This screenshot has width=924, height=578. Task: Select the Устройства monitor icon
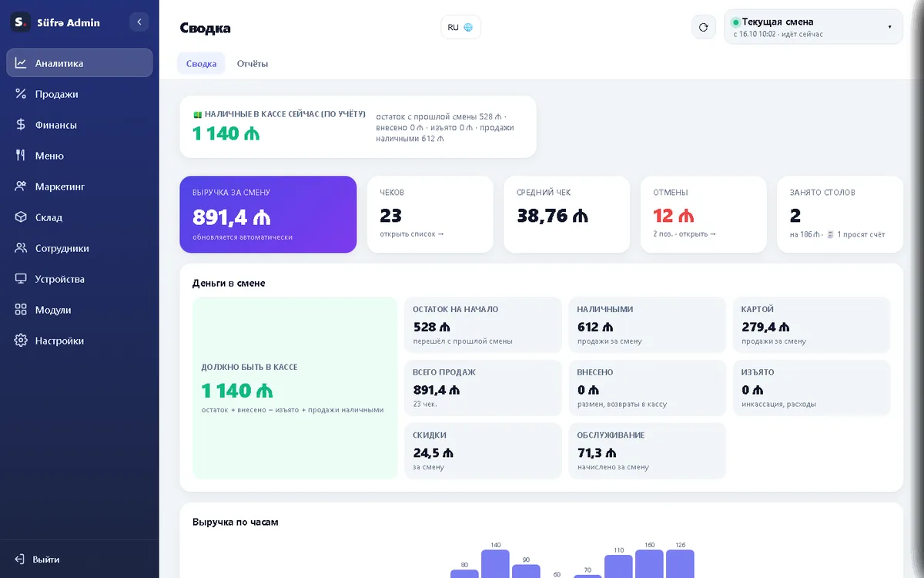coord(21,279)
